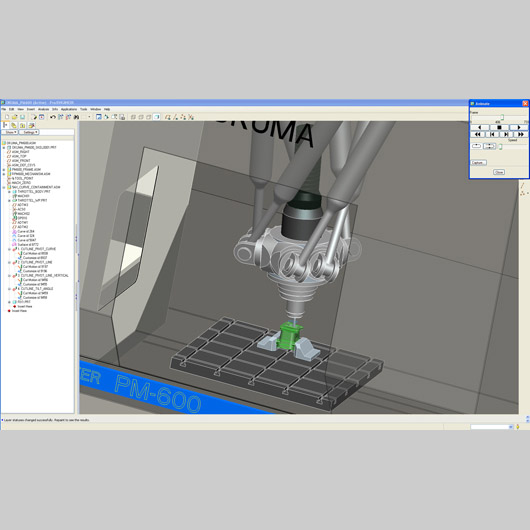Open the View menu
Viewport: 530px width, 530px height.
21,109
